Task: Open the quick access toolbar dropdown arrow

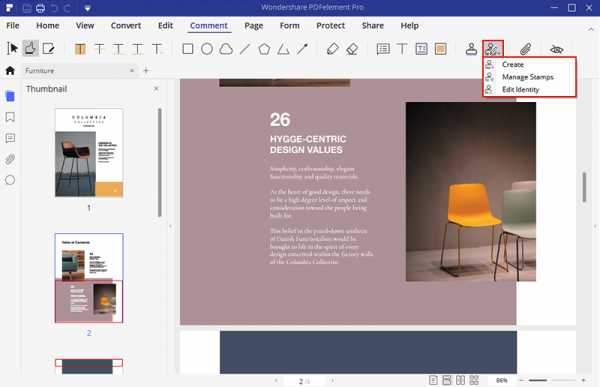Action: click(87, 8)
